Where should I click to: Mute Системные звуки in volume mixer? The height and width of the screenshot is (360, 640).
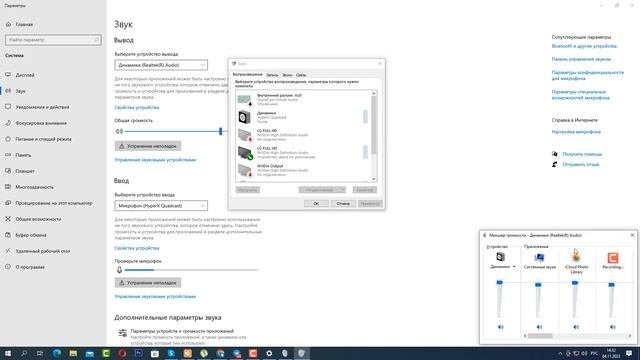click(x=539, y=327)
